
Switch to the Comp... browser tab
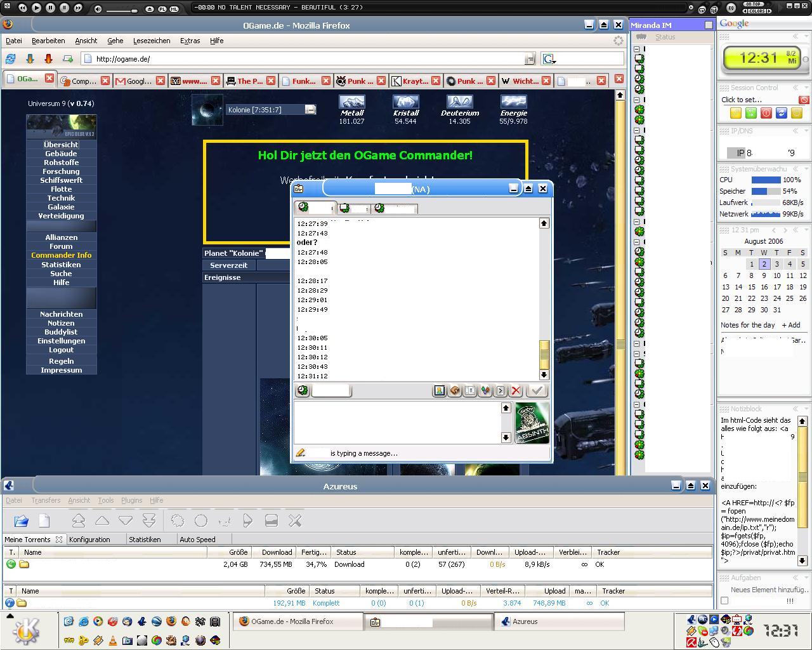[84, 81]
